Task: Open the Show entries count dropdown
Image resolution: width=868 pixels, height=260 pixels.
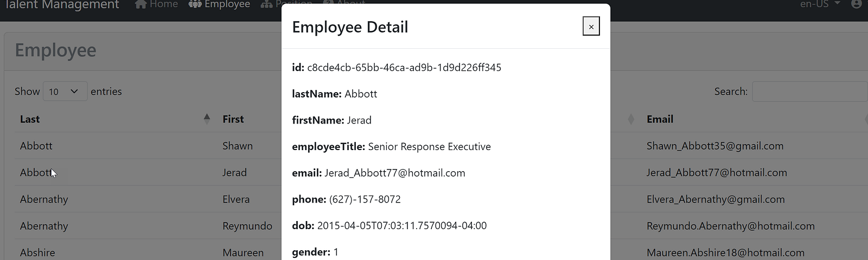Action: (65, 92)
